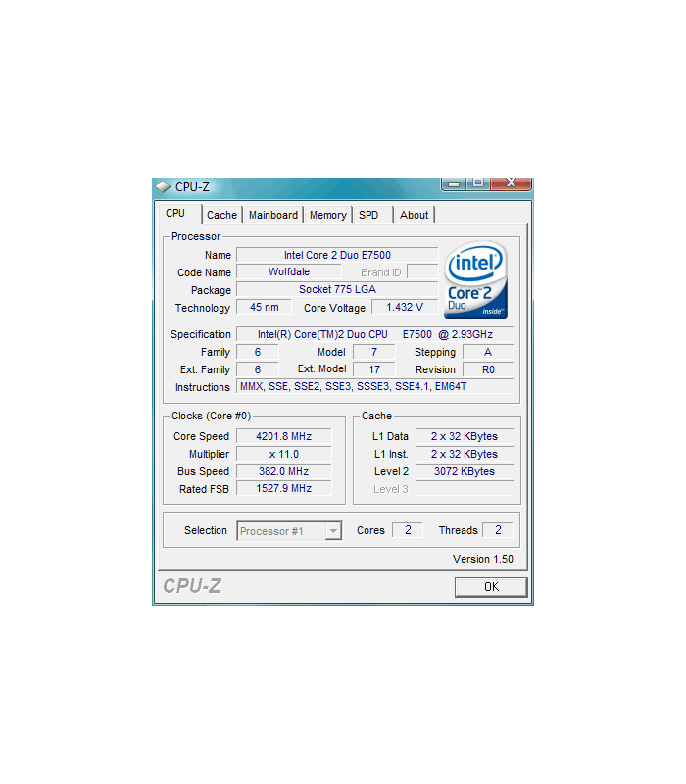The width and height of the screenshot is (686, 784).
Task: Open the Mainboard tab
Action: pyautogui.click(x=273, y=215)
